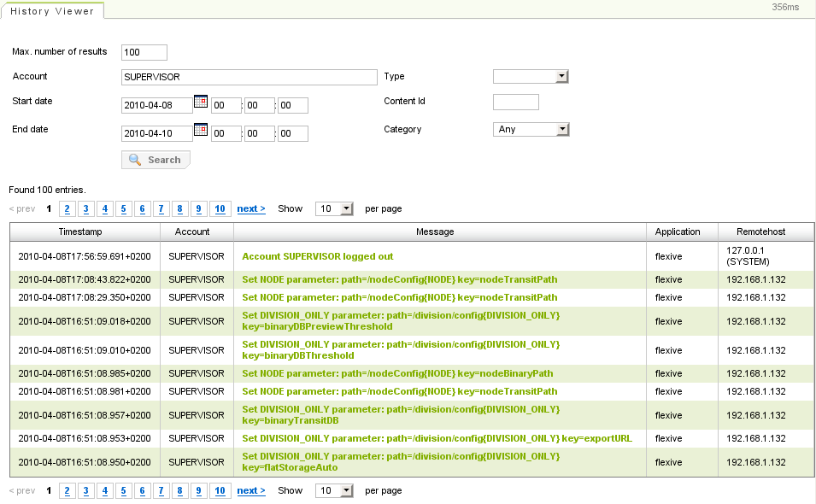Open the End date calendar picker
Image resolution: width=816 pixels, height=504 pixels.
pos(200,130)
